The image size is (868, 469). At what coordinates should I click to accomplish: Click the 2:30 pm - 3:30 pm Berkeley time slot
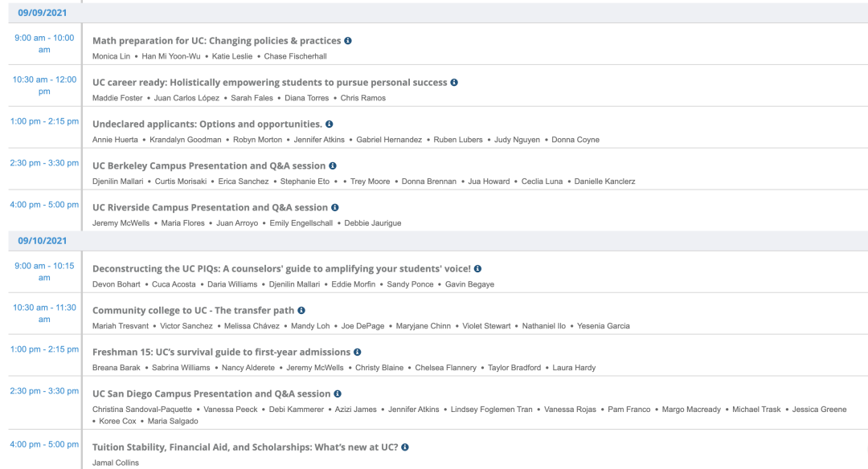click(44, 162)
